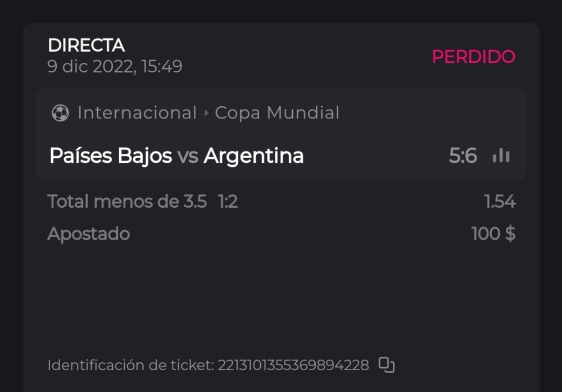Image resolution: width=562 pixels, height=392 pixels.
Task: Click the Identificación de ticket label
Action: click(130, 366)
